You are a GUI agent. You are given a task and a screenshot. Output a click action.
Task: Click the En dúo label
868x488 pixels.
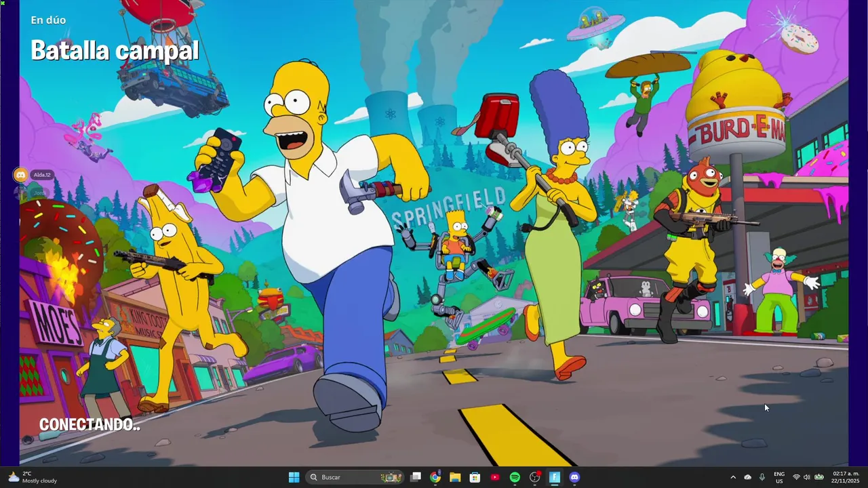tap(48, 20)
